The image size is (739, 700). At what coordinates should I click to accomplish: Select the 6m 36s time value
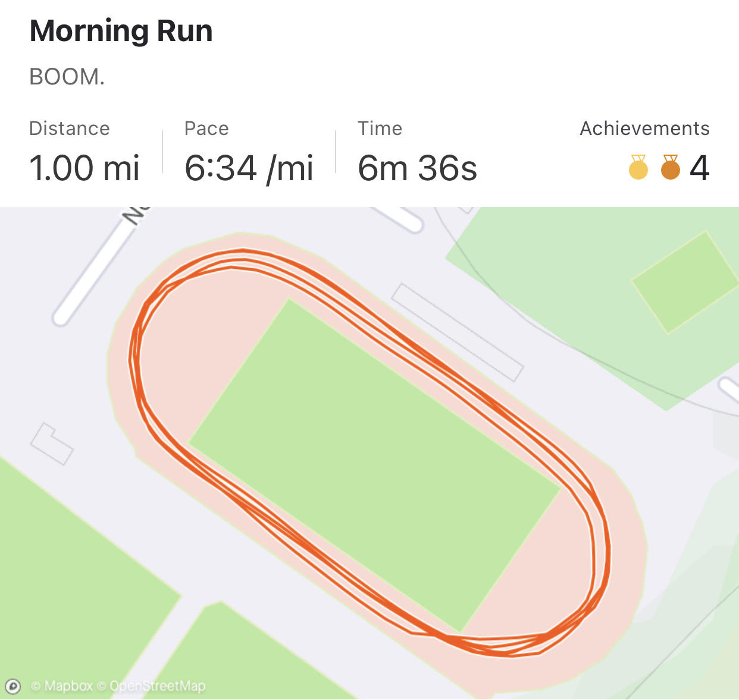click(x=417, y=168)
